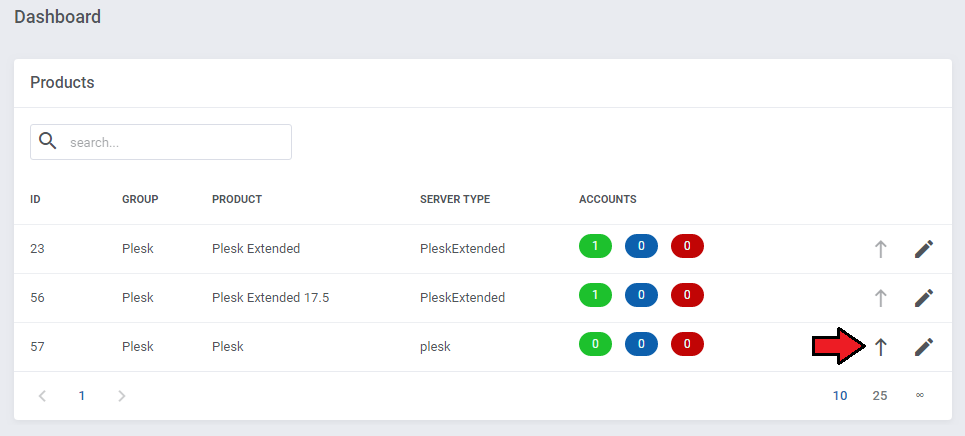Viewport: 965px width, 436px height.
Task: Focus the products search field
Action: 161,142
